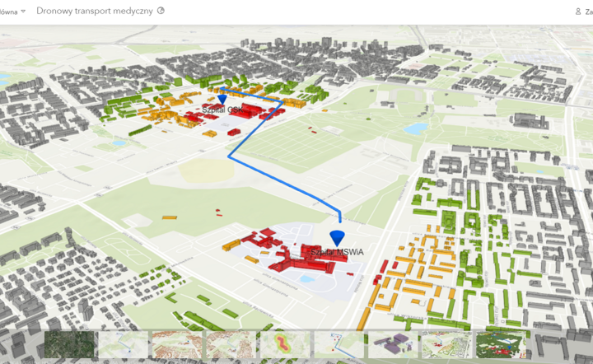Open the third slide showing orange buildings

pos(177,344)
